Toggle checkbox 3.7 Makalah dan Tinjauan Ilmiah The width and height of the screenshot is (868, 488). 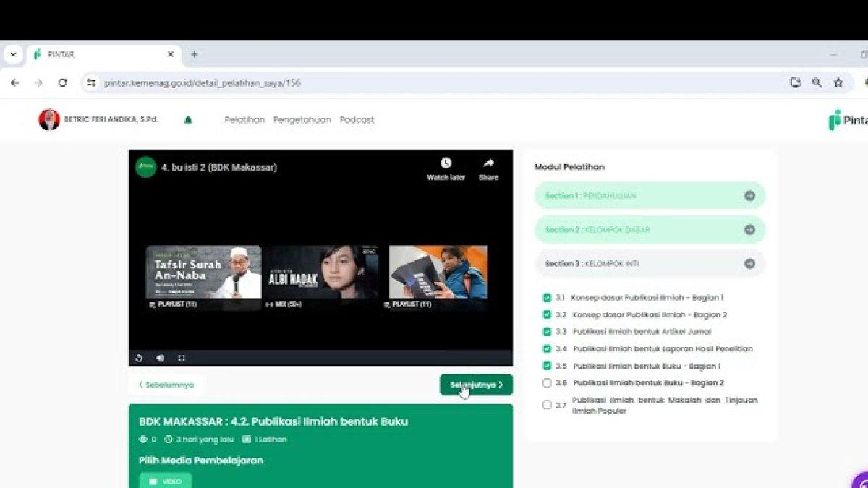click(x=547, y=405)
